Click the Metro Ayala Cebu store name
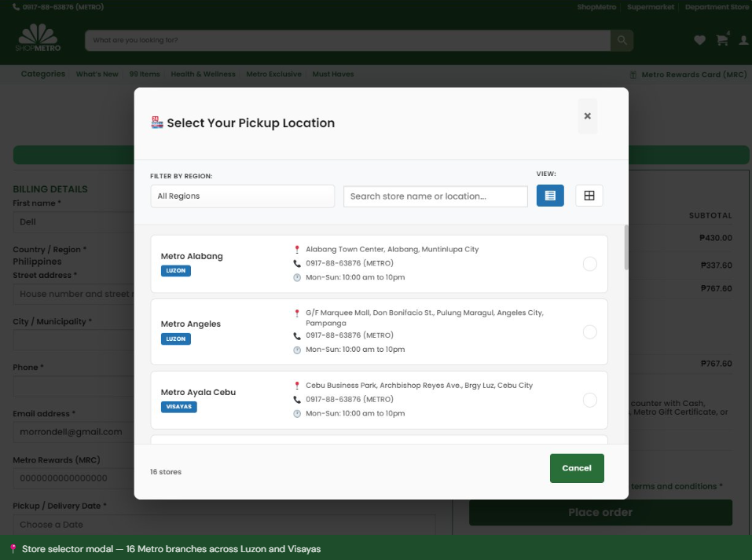This screenshot has width=752, height=560. (198, 392)
